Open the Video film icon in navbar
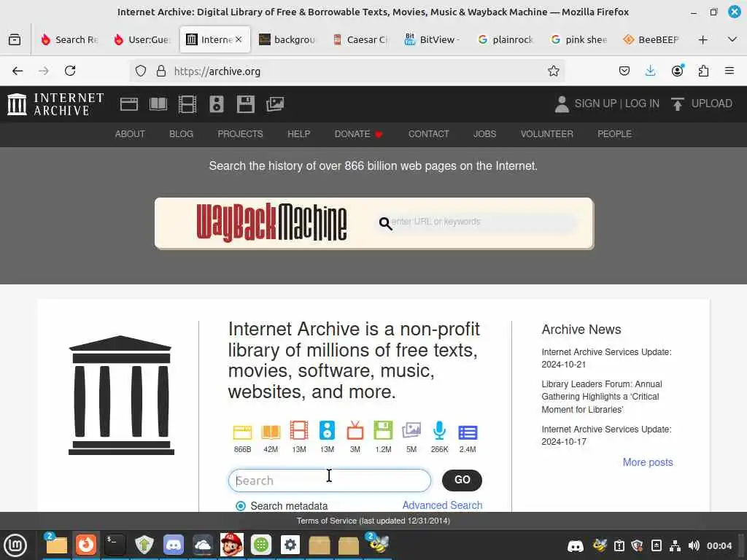 pyautogui.click(x=187, y=104)
